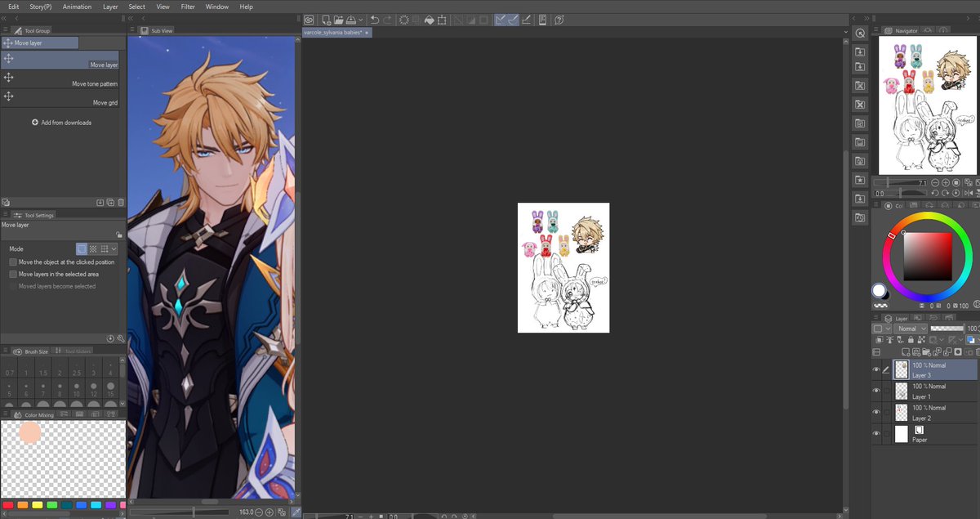
Task: Click the New canvas icon in toolbar
Action: [x=325, y=20]
